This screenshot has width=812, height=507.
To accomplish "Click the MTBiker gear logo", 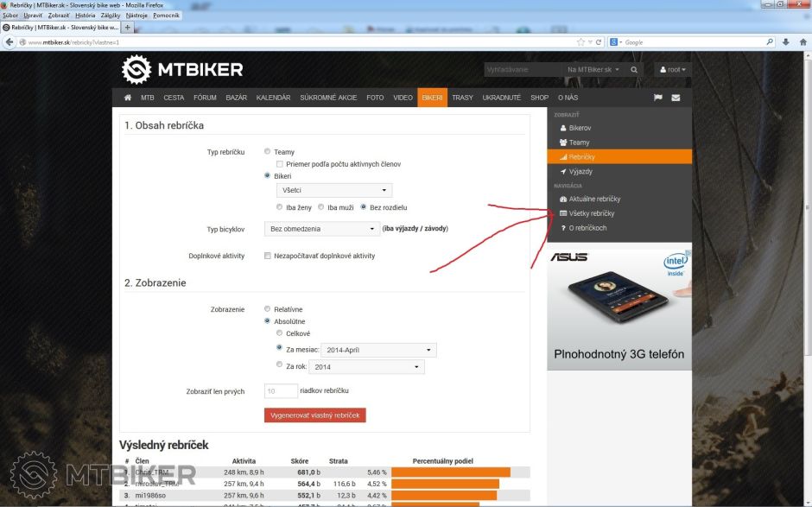I will click(x=136, y=69).
